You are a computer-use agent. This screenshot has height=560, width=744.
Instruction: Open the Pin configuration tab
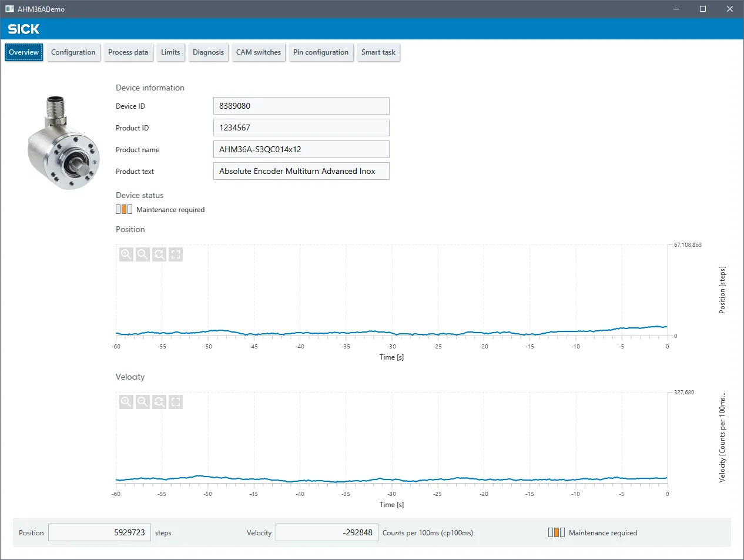coord(321,52)
